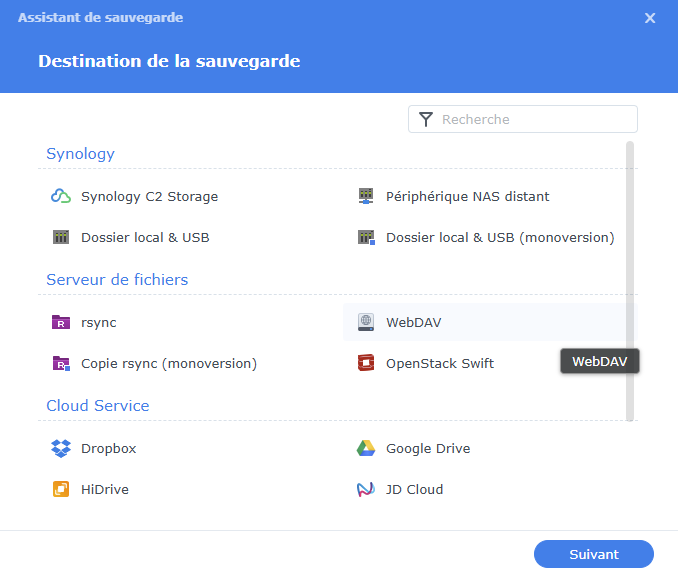
Task: Choose "Dropbox" label text
Action: coord(109,449)
